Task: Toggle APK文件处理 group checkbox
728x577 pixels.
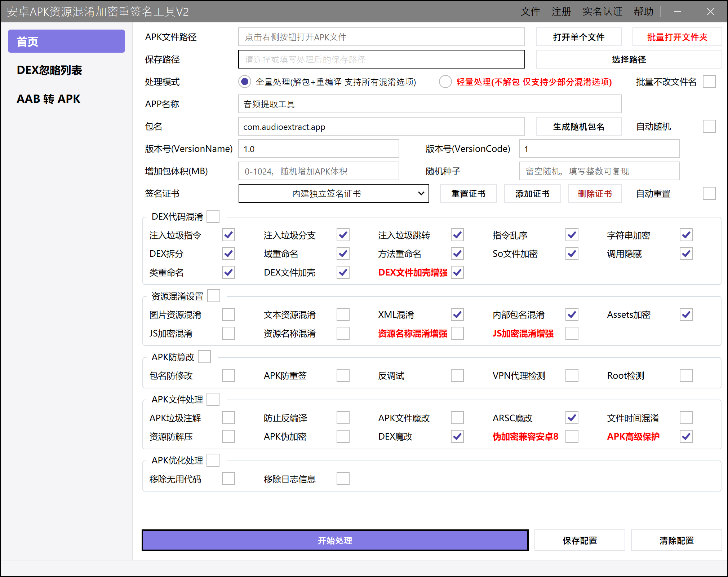Action: pyautogui.click(x=213, y=400)
